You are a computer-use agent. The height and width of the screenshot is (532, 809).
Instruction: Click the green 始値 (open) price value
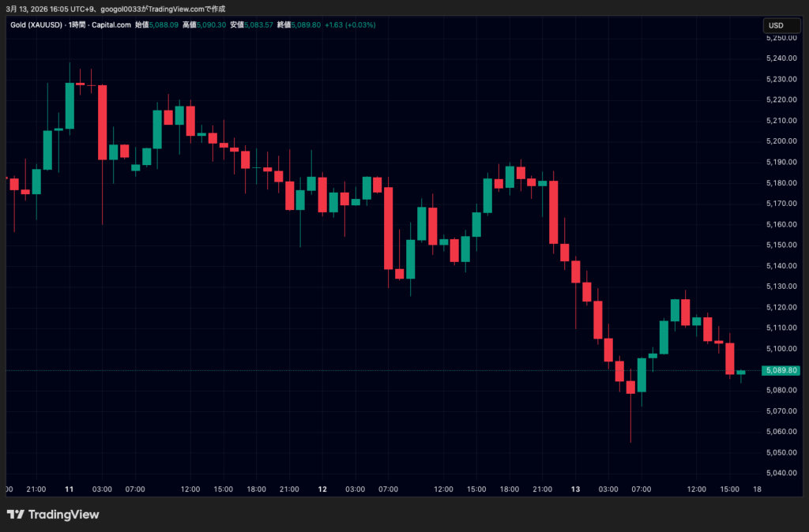(164, 24)
